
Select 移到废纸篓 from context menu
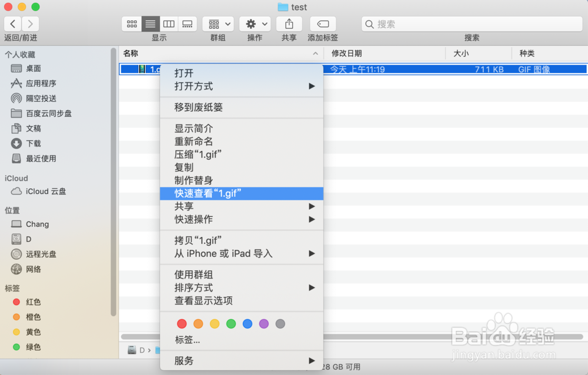tap(241, 108)
